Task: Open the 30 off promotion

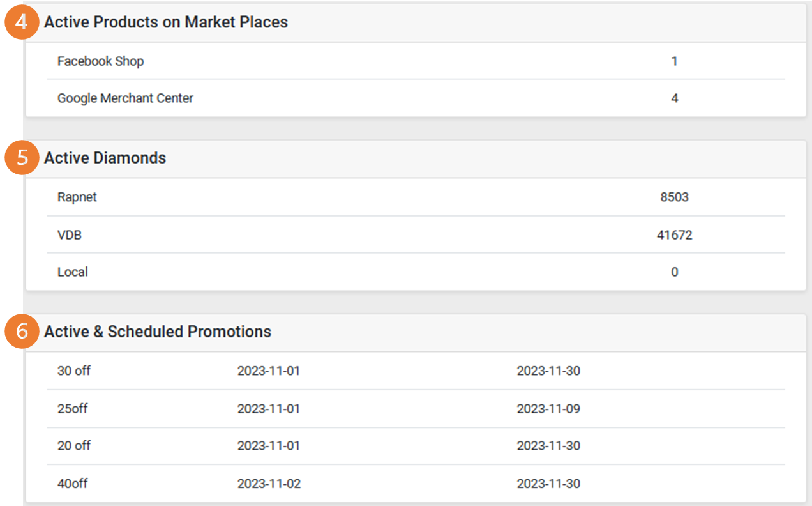Action: [74, 371]
